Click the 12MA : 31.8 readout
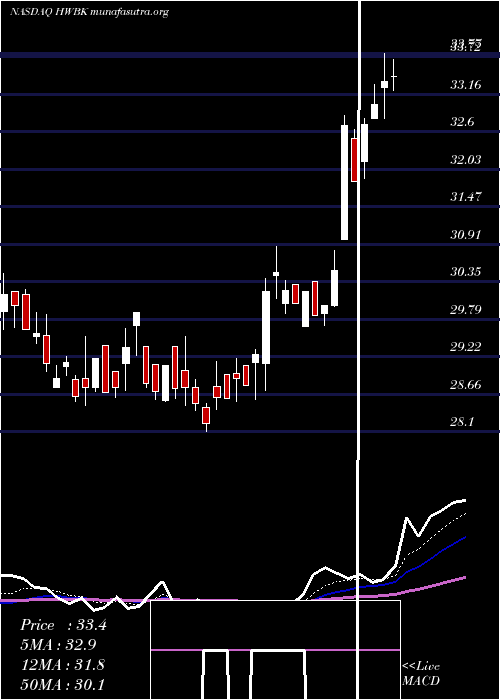 (62, 665)
